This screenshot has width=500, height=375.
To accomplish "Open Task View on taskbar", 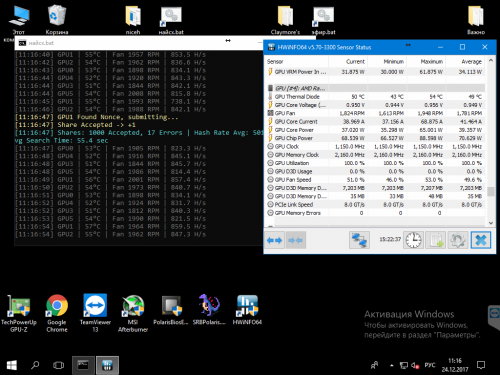I will click(58, 365).
